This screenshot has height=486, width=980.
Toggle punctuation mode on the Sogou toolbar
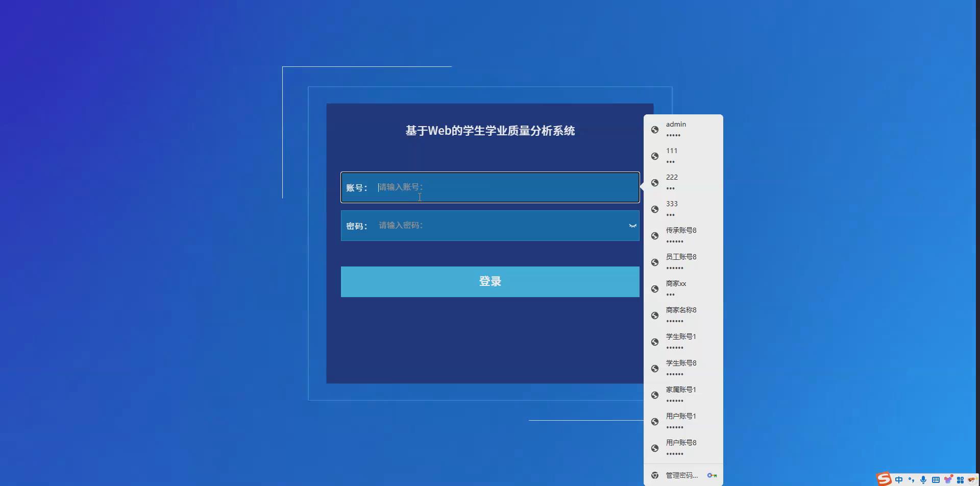911,479
